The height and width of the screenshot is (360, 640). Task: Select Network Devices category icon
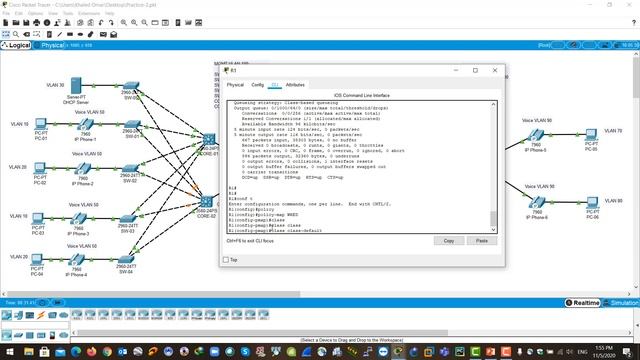point(7,315)
